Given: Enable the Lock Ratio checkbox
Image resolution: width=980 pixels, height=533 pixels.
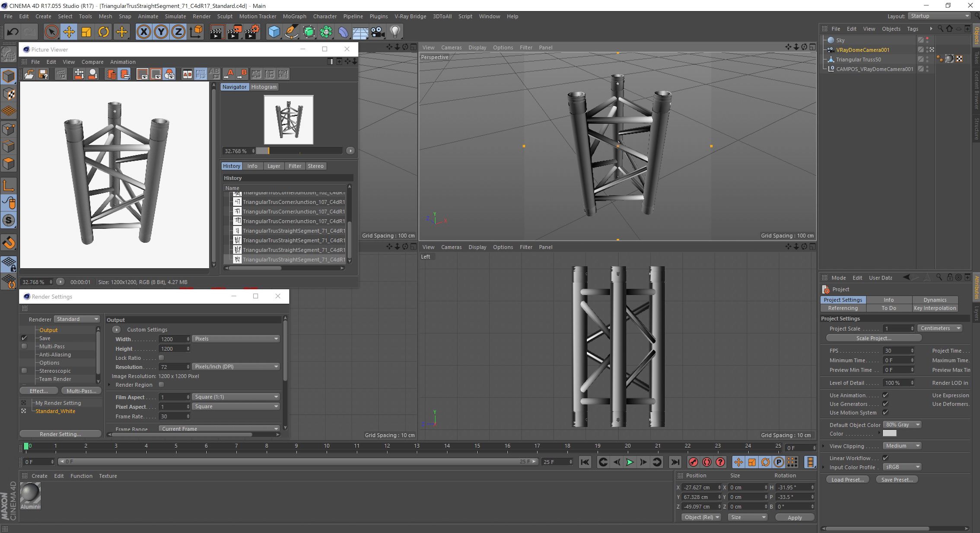Looking at the screenshot, I should tap(161, 358).
